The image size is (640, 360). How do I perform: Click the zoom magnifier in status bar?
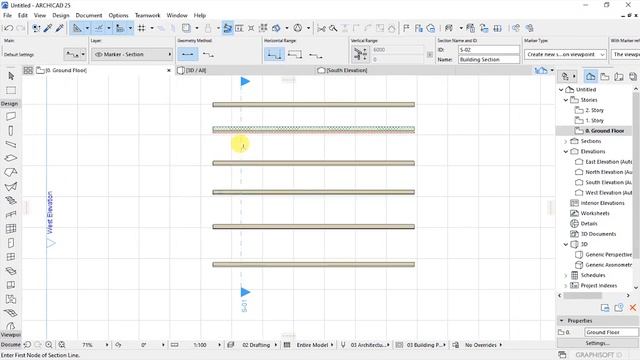pyautogui.click(x=49, y=345)
